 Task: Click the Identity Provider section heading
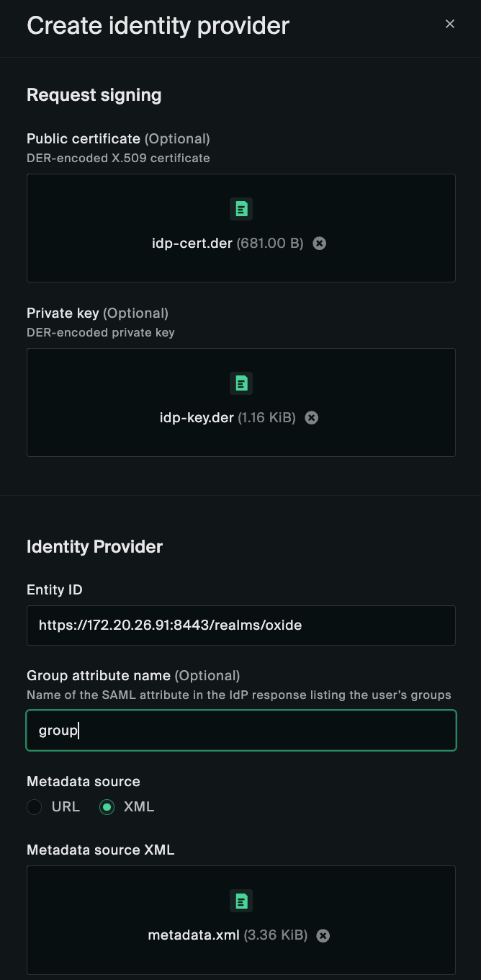coord(94,546)
